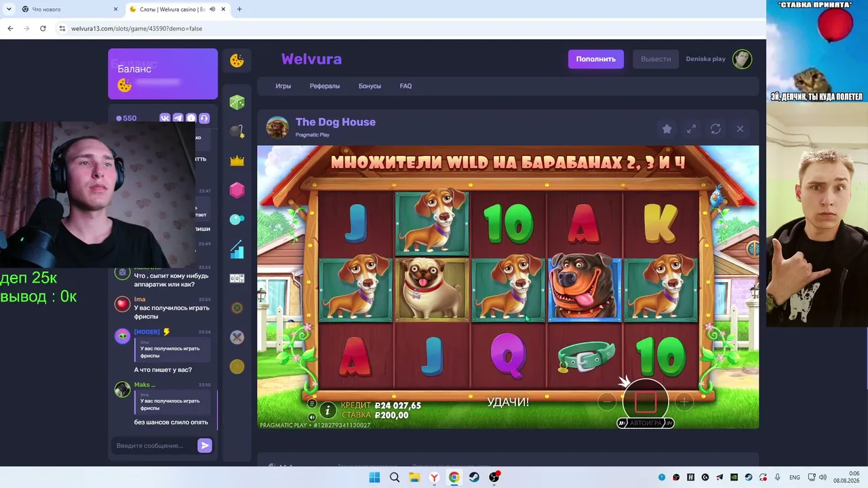Image resolution: width=868 pixels, height=488 pixels.
Task: Open File Explorer from the taskbar
Action: tap(414, 477)
